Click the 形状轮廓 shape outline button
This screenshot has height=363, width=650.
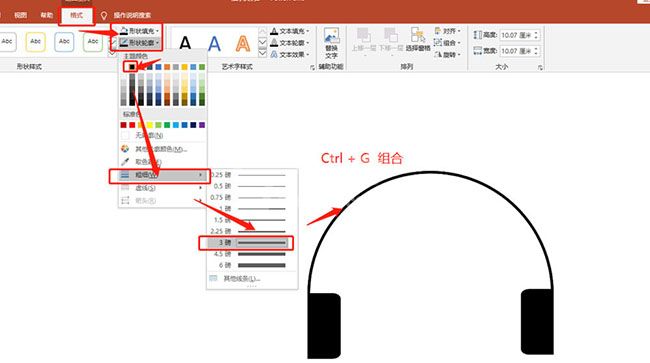139,43
